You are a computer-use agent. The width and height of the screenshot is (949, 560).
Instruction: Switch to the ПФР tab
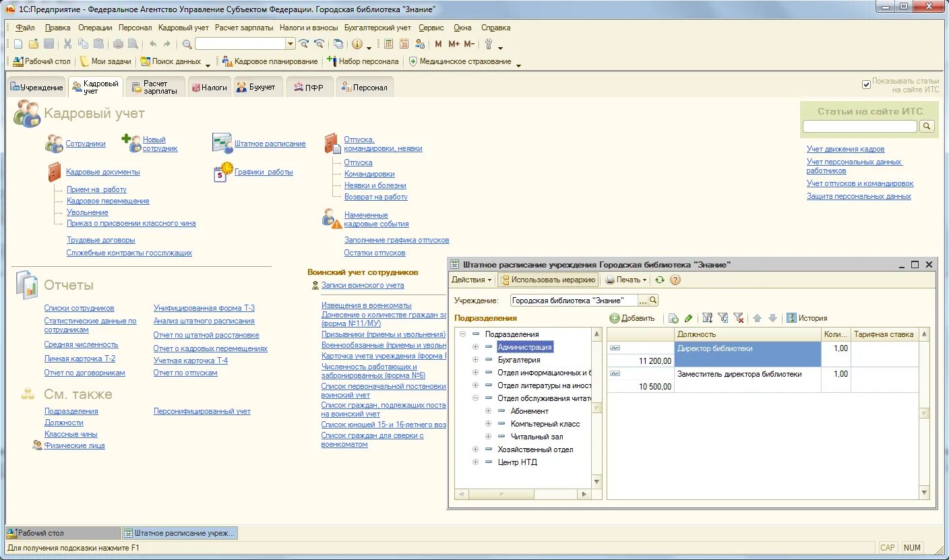point(308,88)
